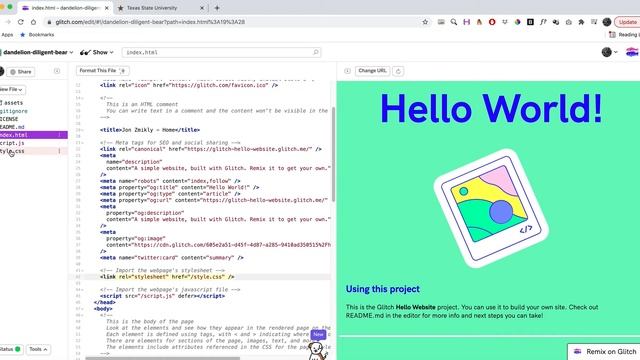The height and width of the screenshot is (360, 640).
Task: Bookmark this page with the star icon
Action: (x=425, y=22)
